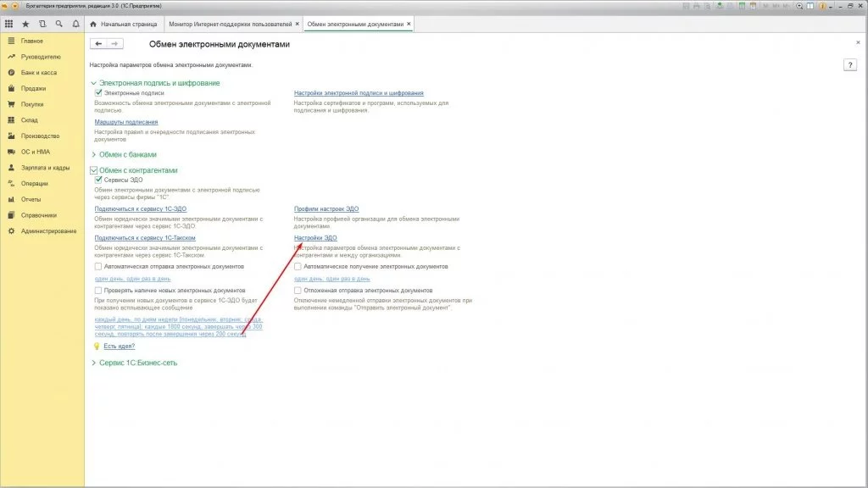The height and width of the screenshot is (488, 868).
Task: Open notifications bell icon
Action: pyautogui.click(x=75, y=25)
